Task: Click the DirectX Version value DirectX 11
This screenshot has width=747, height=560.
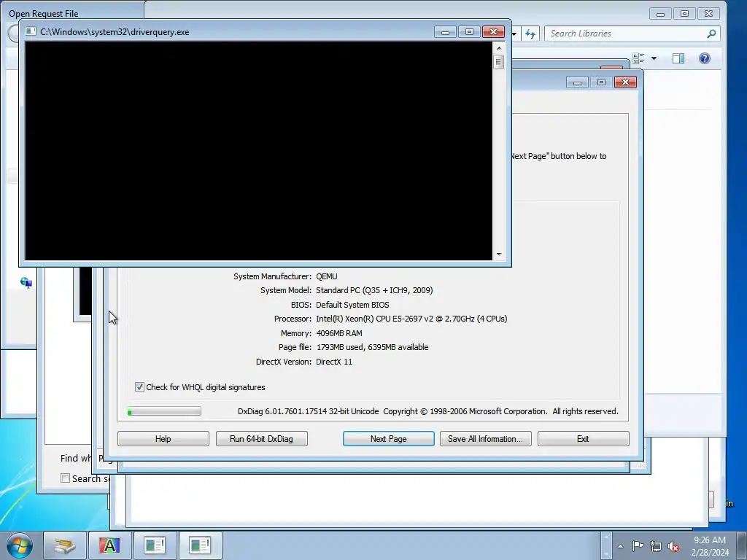Action: point(334,362)
